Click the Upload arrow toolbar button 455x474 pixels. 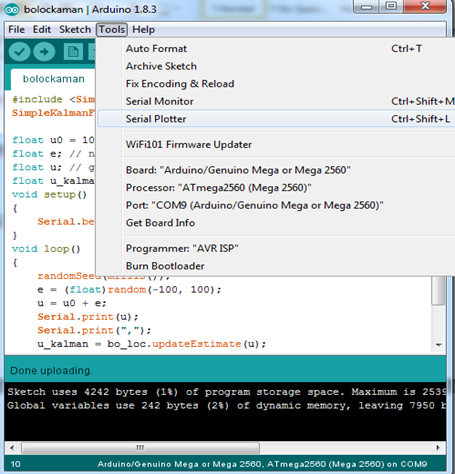pos(44,52)
